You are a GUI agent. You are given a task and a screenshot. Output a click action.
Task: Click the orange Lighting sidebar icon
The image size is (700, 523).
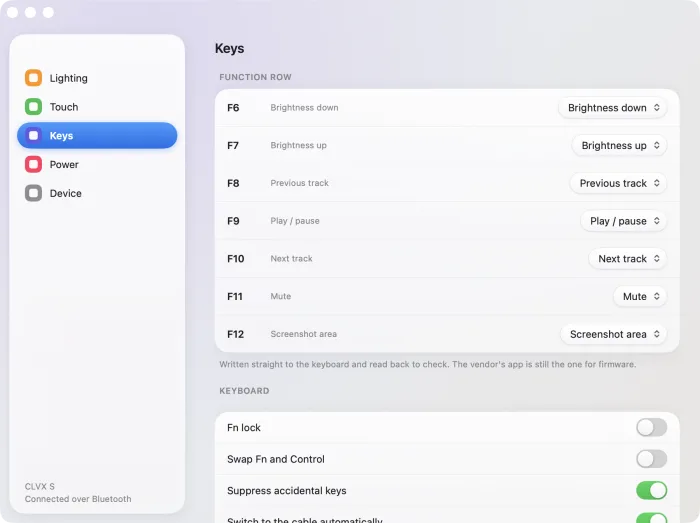(x=33, y=78)
